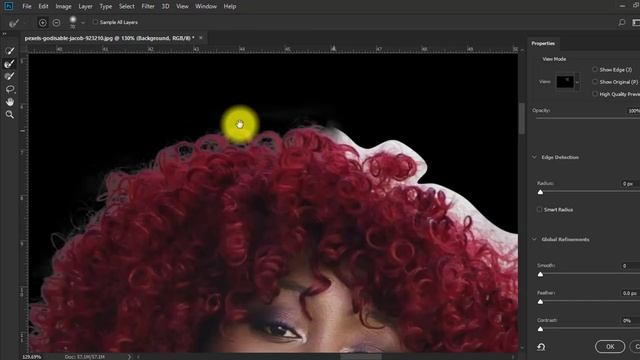The width and height of the screenshot is (640, 360).
Task: Click the add-to-selection plus icon
Action: point(42,23)
